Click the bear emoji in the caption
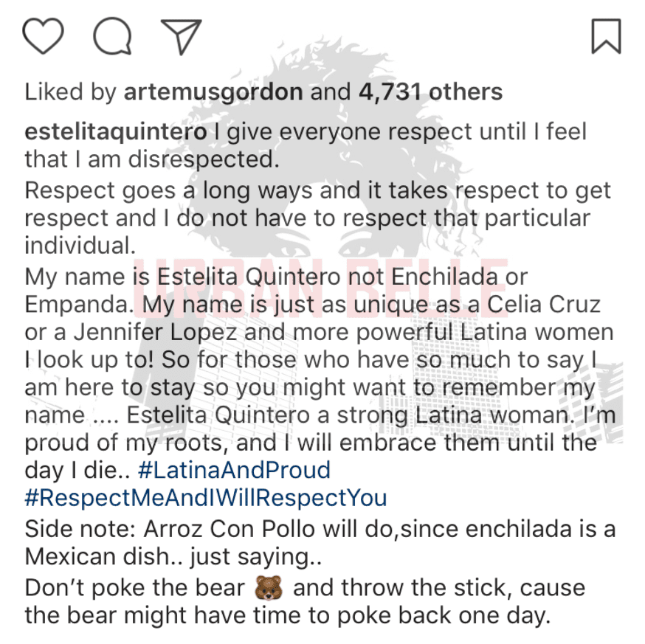 [269, 588]
